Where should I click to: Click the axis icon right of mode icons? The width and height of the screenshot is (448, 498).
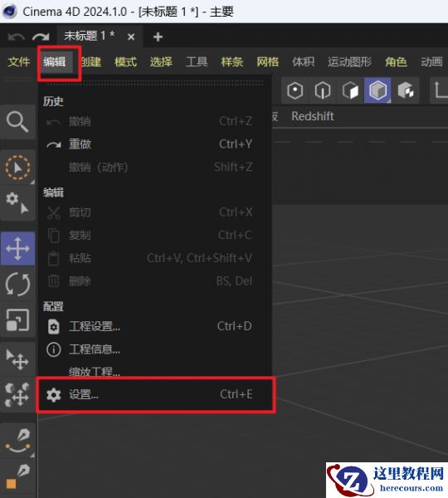point(440,90)
